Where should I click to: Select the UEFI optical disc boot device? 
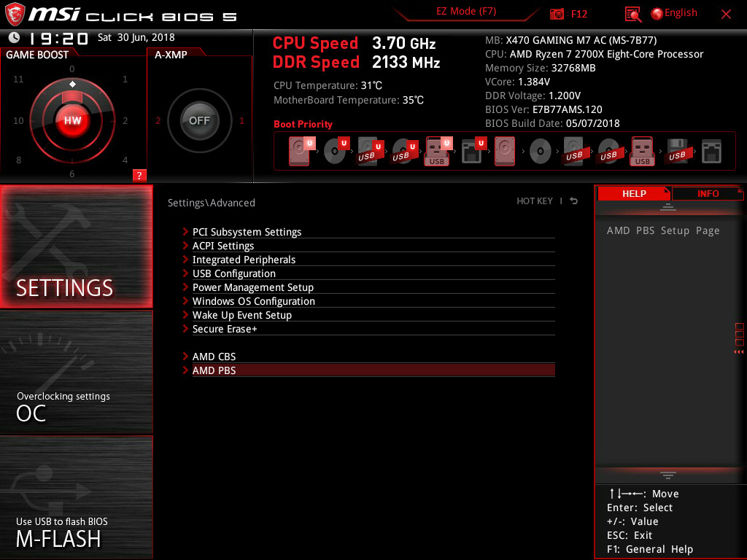tap(336, 152)
